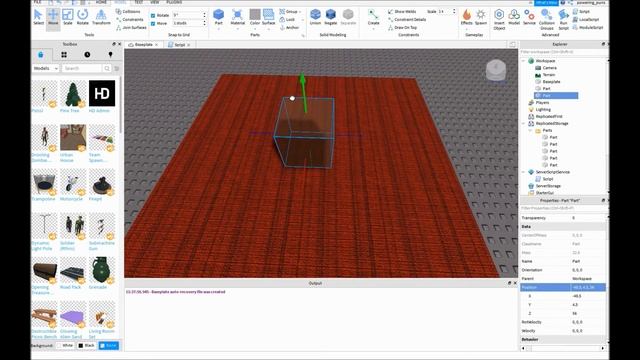Select Baseplate in Explorer

pyautogui.click(x=551, y=82)
